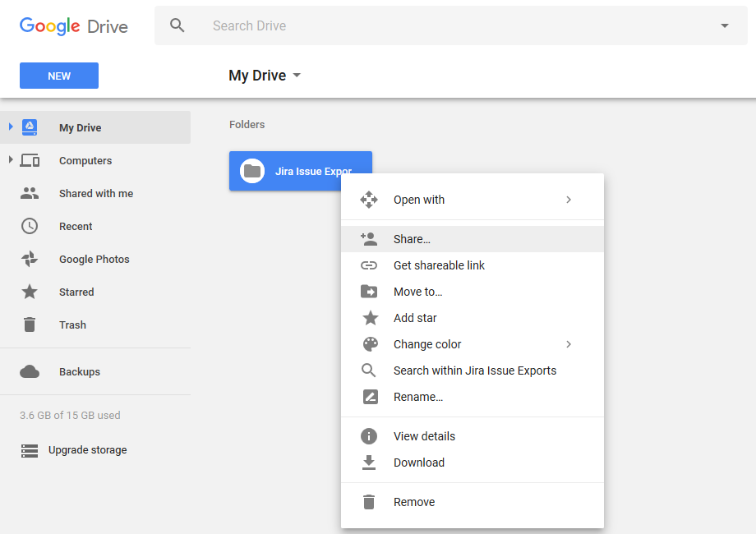Click the Google Photos pinwheel icon
Viewport: 756px width, 534px height.
coord(30,259)
